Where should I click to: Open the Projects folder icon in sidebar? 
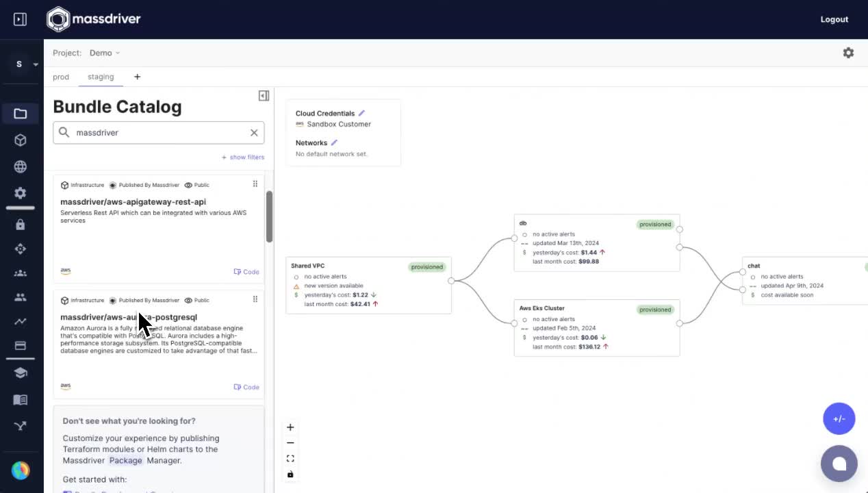(x=21, y=114)
